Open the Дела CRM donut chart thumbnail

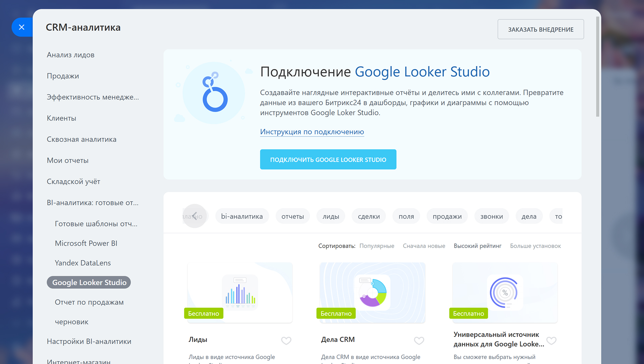[373, 292]
